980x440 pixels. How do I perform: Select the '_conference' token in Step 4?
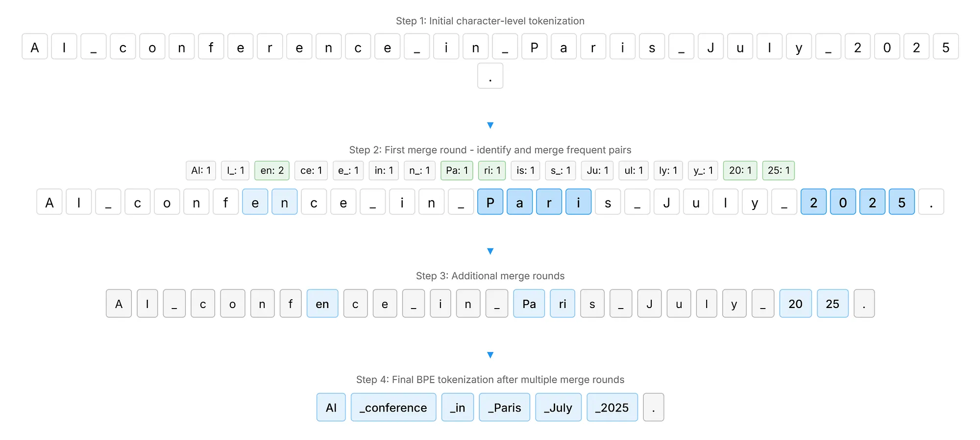point(393,407)
